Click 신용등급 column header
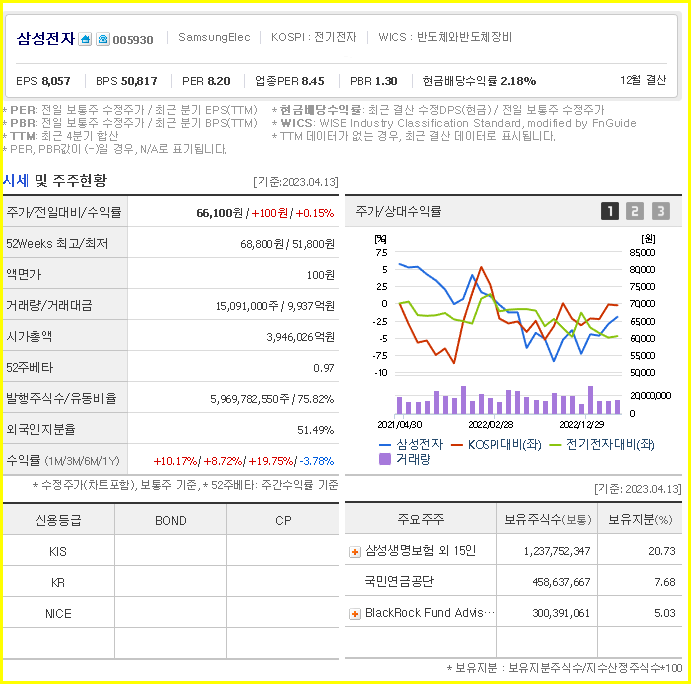This screenshot has height=684, width=691. point(58,520)
